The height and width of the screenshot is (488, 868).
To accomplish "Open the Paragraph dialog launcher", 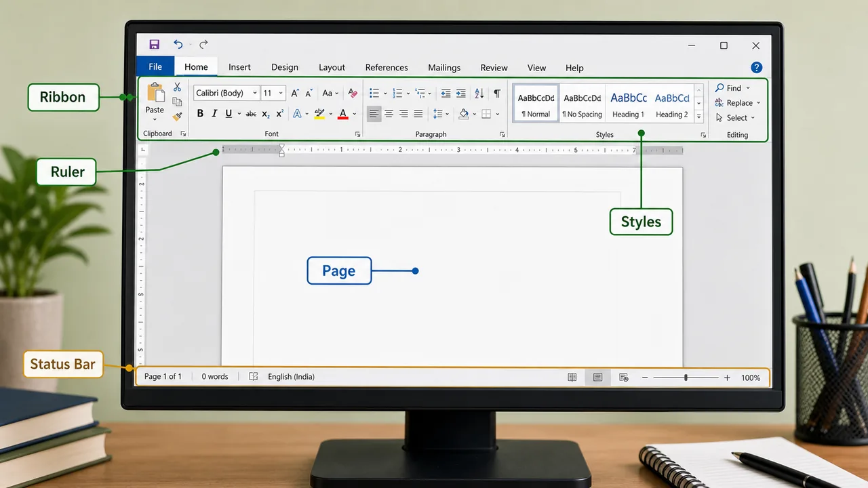I will tap(502, 134).
